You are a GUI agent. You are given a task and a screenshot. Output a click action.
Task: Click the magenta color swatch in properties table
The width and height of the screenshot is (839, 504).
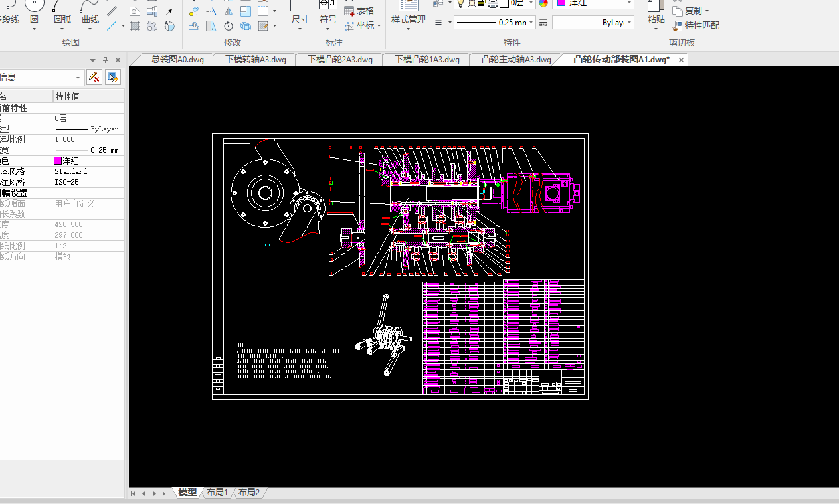pyautogui.click(x=58, y=161)
